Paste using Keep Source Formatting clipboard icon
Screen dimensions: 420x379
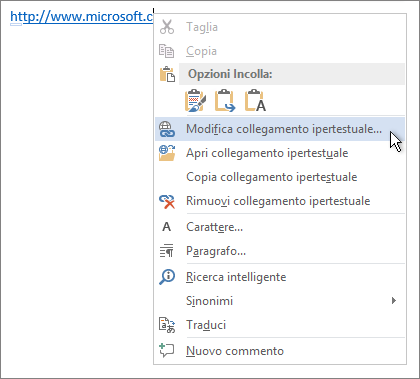coord(195,100)
